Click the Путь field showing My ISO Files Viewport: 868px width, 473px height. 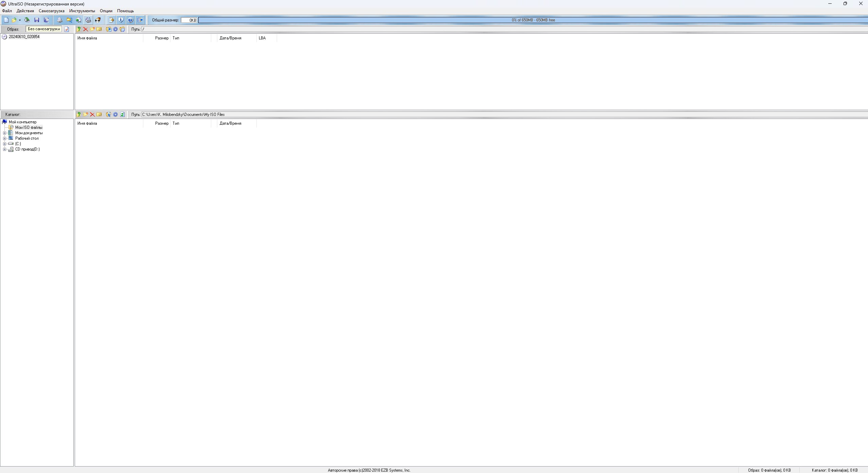point(505,115)
